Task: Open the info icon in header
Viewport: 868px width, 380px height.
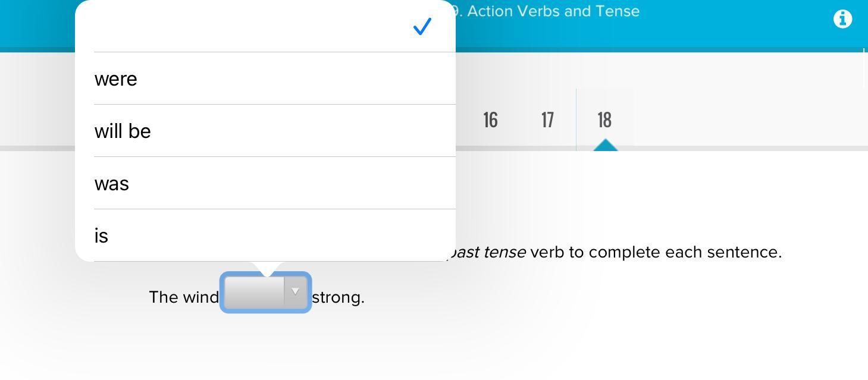Action: [x=842, y=19]
